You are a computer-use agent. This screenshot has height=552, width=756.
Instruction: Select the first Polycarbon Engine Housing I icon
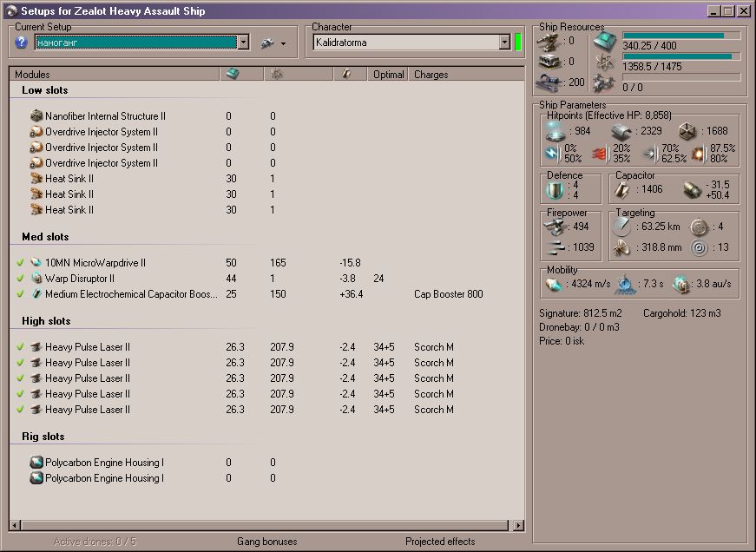click(36, 463)
